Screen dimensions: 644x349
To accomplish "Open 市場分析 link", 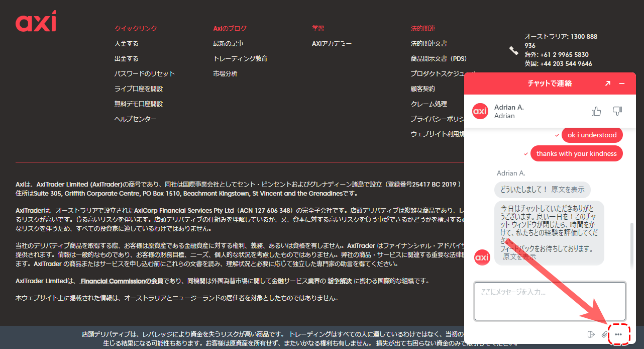I will pyautogui.click(x=225, y=74).
